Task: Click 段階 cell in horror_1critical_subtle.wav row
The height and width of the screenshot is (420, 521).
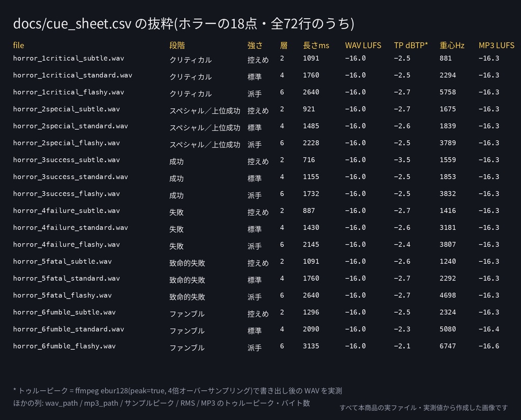Action: [x=190, y=60]
